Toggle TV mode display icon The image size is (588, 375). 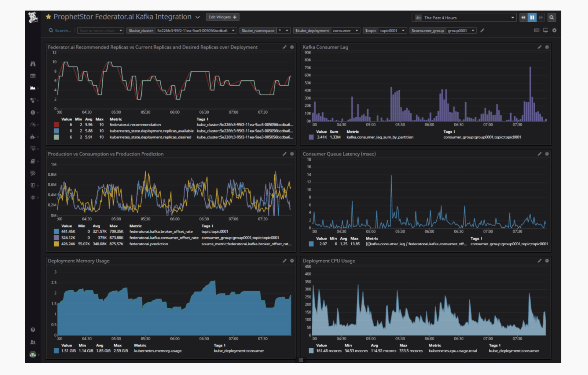546,31
